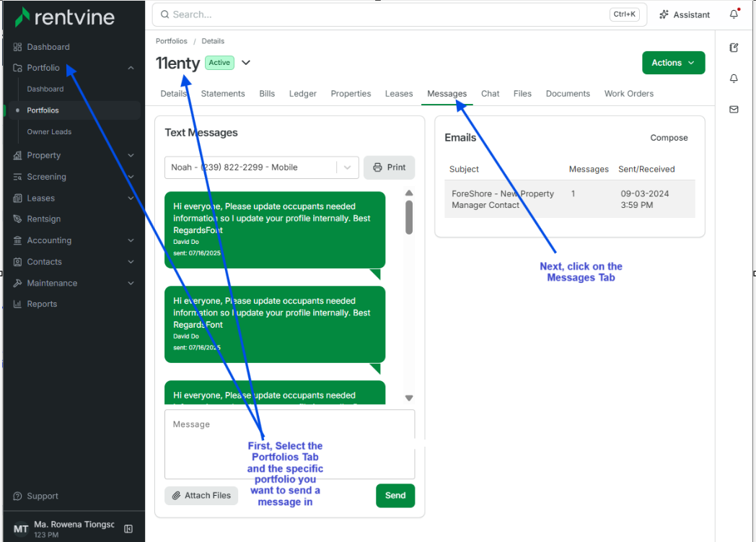Open the Chat tab
756x542 pixels.
coord(490,94)
